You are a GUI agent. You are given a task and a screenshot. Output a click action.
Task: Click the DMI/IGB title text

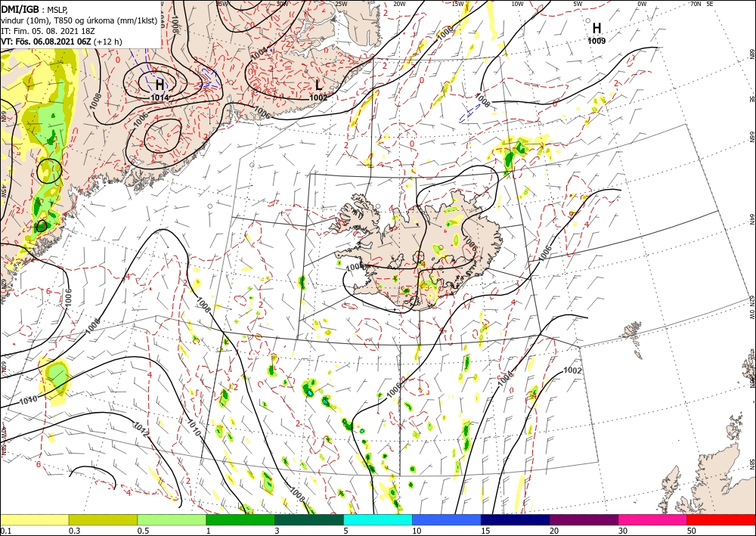coord(20,8)
